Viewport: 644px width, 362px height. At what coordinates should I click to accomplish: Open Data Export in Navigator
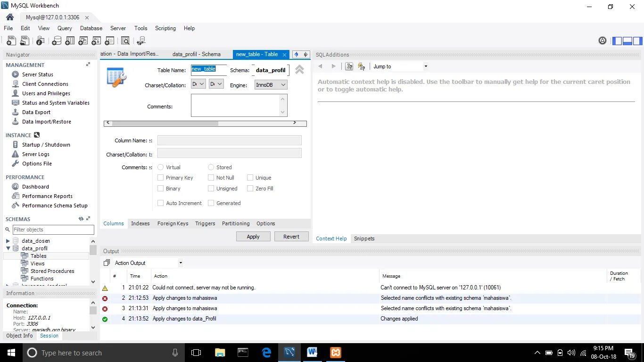(36, 112)
